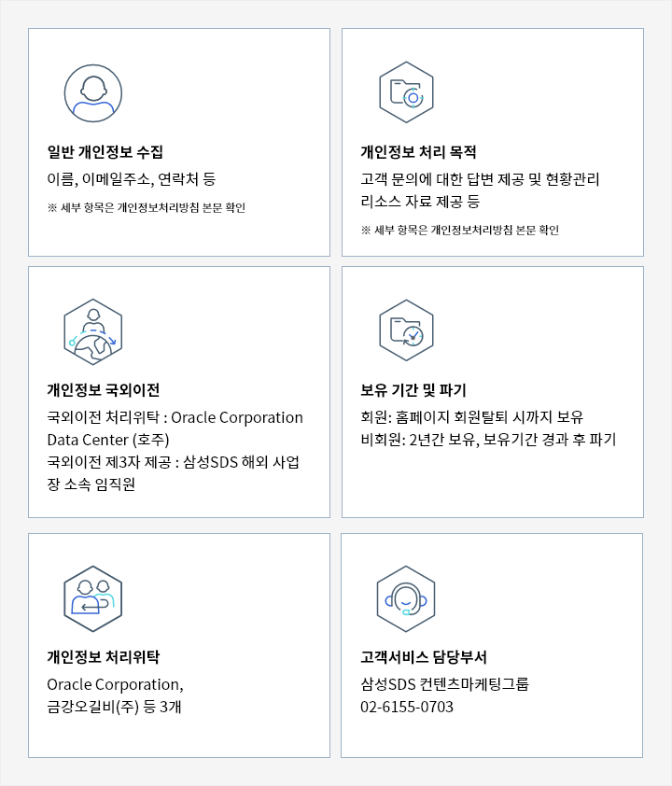Click the Oracle Corporation Data Center text
Screen dimensions: 672x786
[175, 428]
